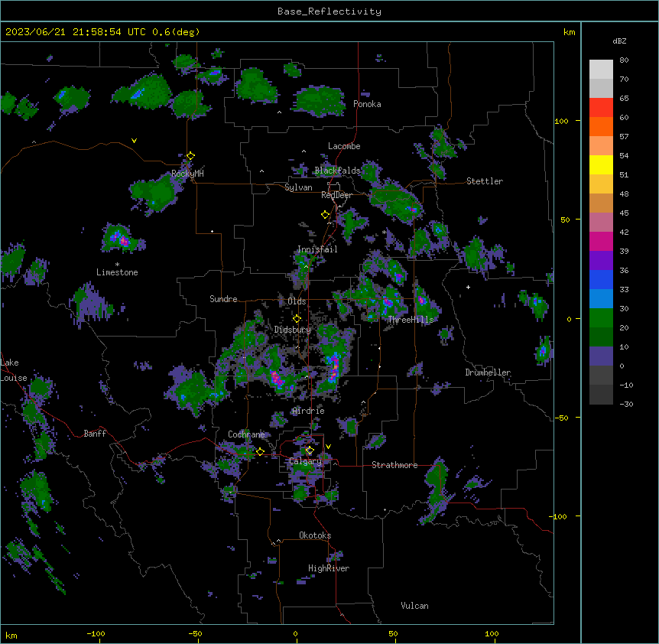Select the Lacombe city label
Screen dimensions: 659x644
344,146
